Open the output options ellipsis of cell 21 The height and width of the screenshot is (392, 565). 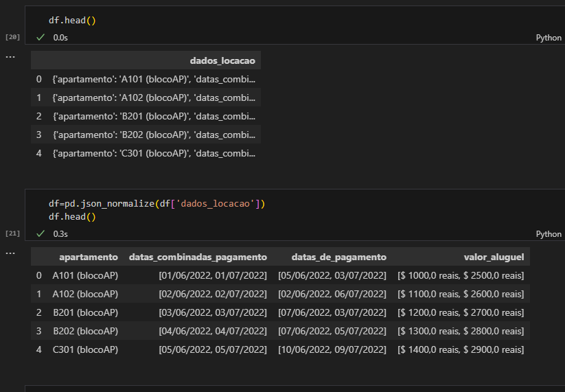(x=10, y=253)
